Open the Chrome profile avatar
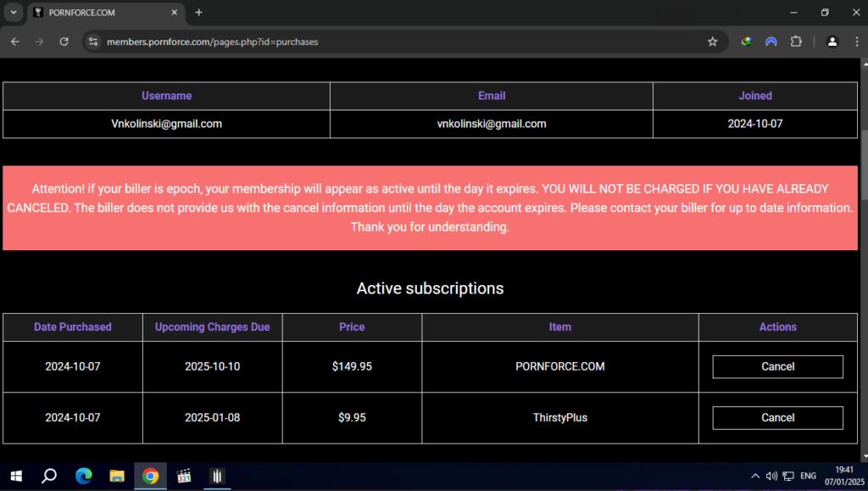Screen dimensions: 868x491 click(832, 42)
